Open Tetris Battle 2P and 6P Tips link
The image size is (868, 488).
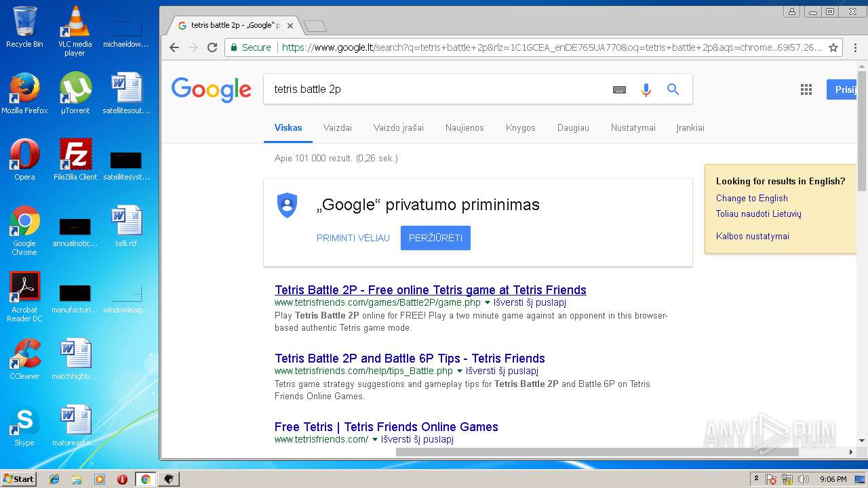pos(410,359)
